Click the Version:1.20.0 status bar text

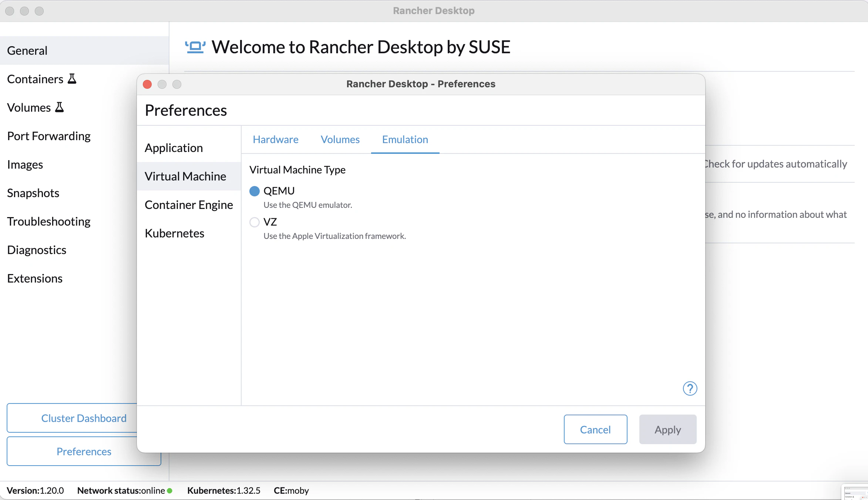click(x=35, y=491)
